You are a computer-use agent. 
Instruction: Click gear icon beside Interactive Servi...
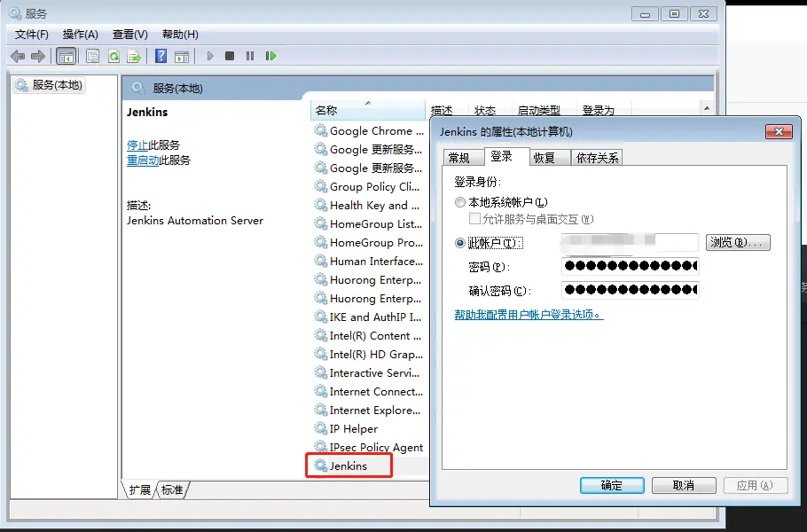pyautogui.click(x=321, y=373)
